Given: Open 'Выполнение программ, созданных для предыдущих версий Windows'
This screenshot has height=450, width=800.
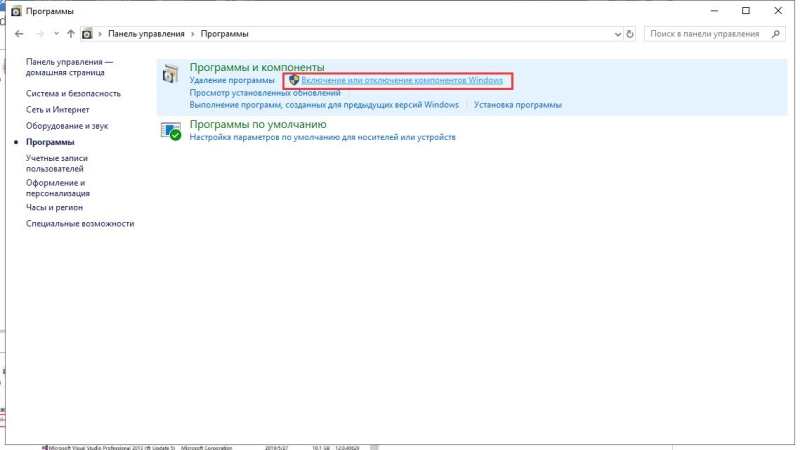Looking at the screenshot, I should (324, 105).
